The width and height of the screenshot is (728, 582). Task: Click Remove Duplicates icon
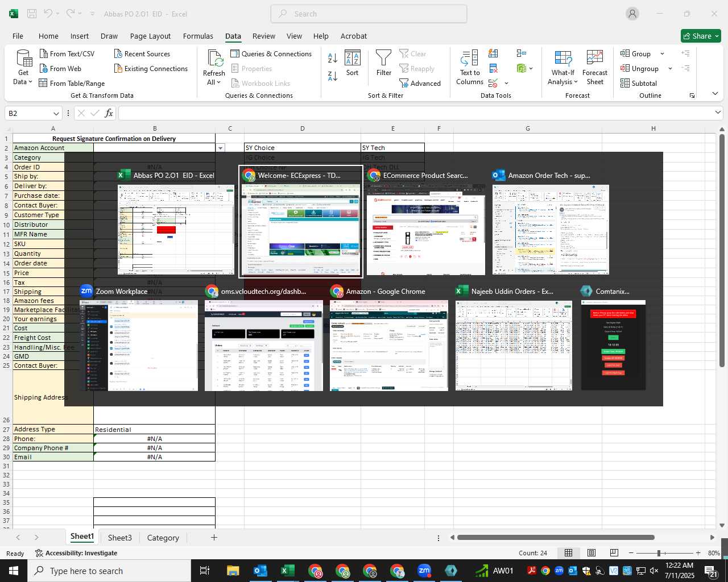pyautogui.click(x=494, y=68)
